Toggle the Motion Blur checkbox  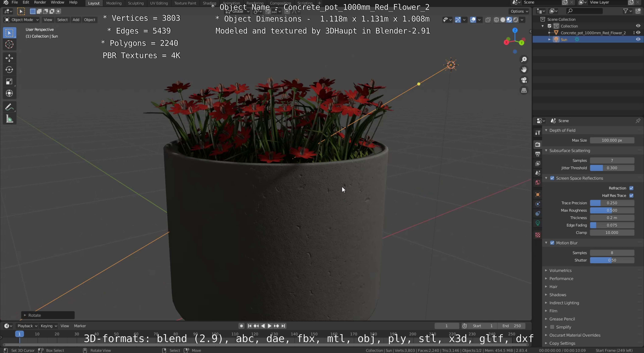(x=552, y=243)
